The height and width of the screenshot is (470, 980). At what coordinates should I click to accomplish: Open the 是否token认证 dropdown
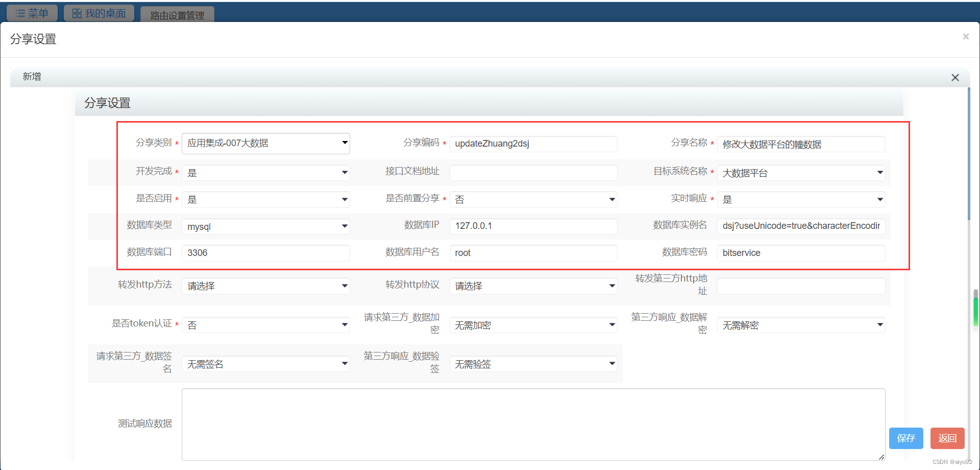(x=266, y=325)
